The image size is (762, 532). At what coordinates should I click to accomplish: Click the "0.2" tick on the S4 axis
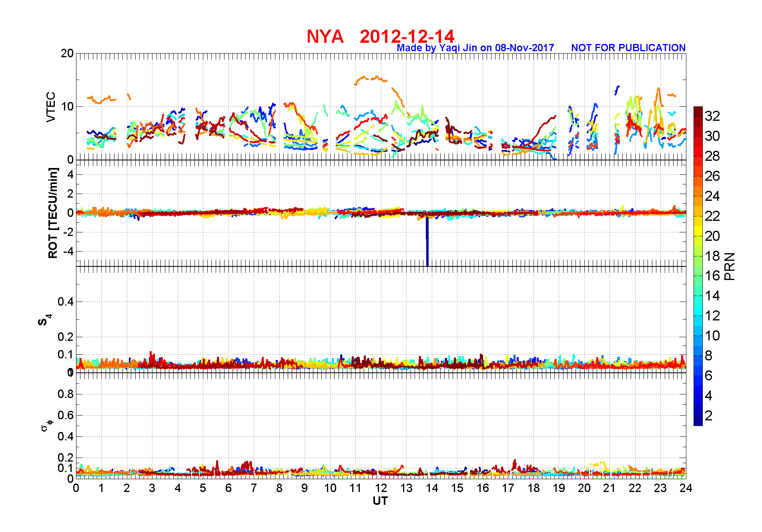(x=66, y=337)
